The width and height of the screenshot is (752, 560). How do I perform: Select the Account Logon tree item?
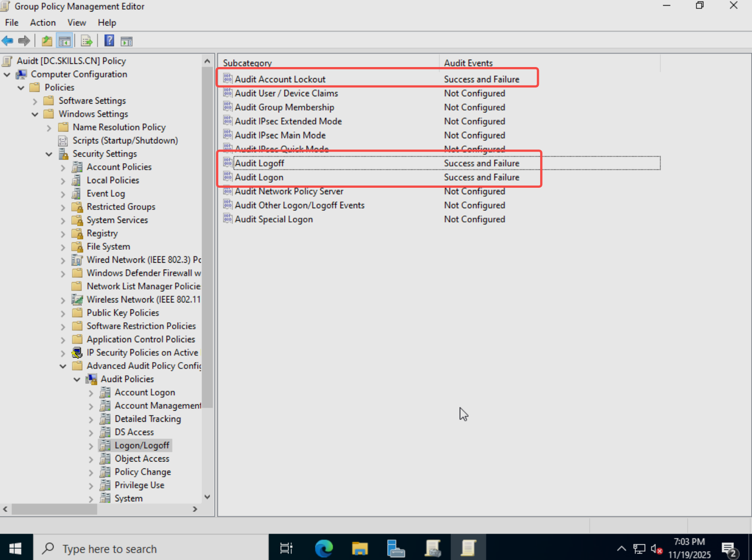click(145, 393)
